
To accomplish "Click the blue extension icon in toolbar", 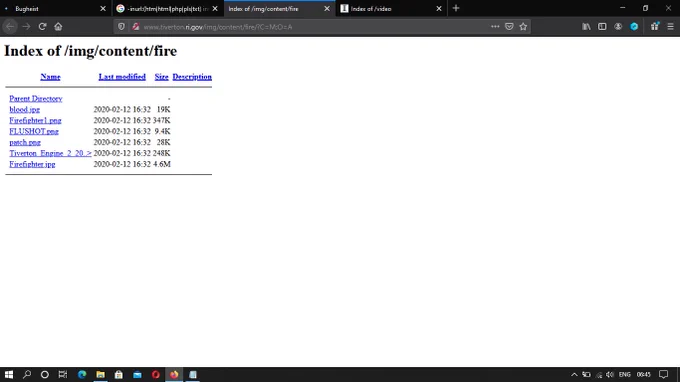I will click(634, 26).
